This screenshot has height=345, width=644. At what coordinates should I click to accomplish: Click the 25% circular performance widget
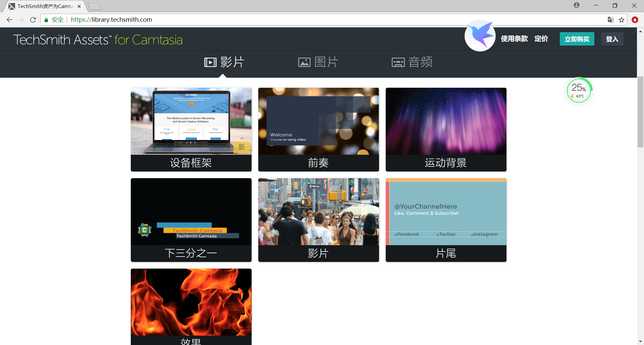coord(579,90)
